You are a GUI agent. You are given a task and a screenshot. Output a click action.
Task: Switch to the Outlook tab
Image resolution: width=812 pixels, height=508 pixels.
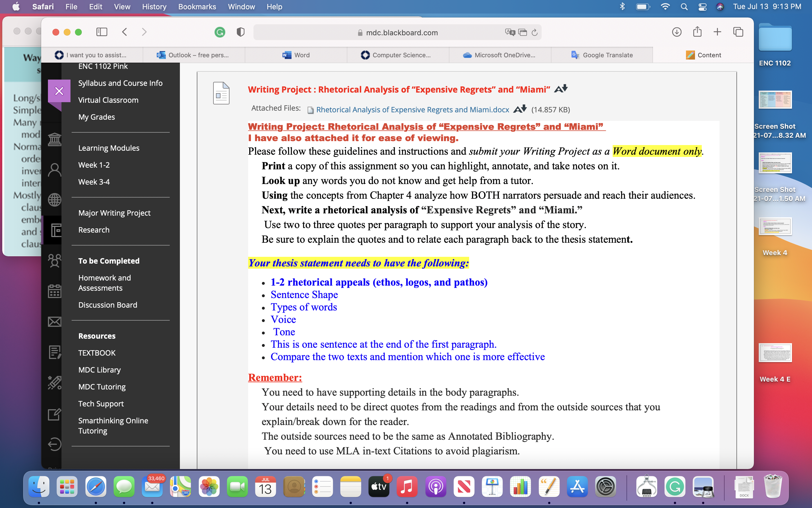[x=194, y=55]
